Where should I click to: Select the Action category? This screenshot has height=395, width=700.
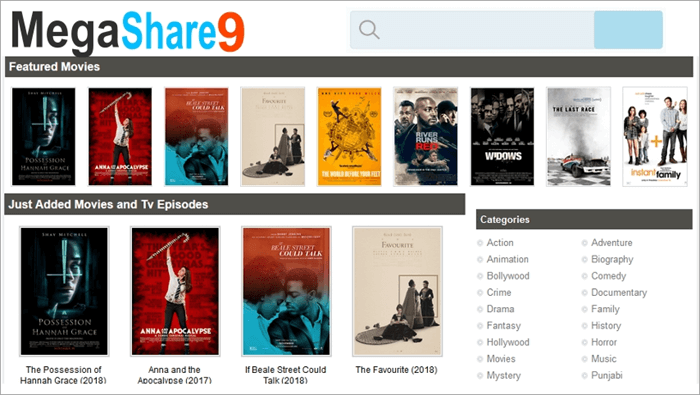(500, 243)
